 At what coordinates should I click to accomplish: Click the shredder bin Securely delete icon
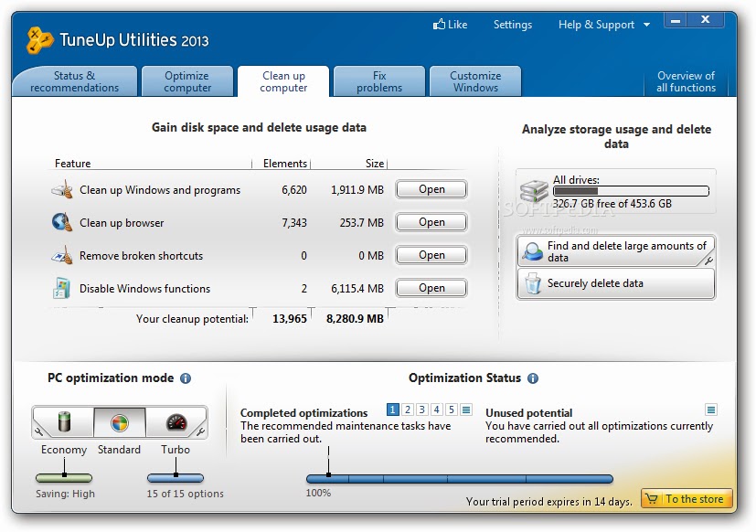533,283
